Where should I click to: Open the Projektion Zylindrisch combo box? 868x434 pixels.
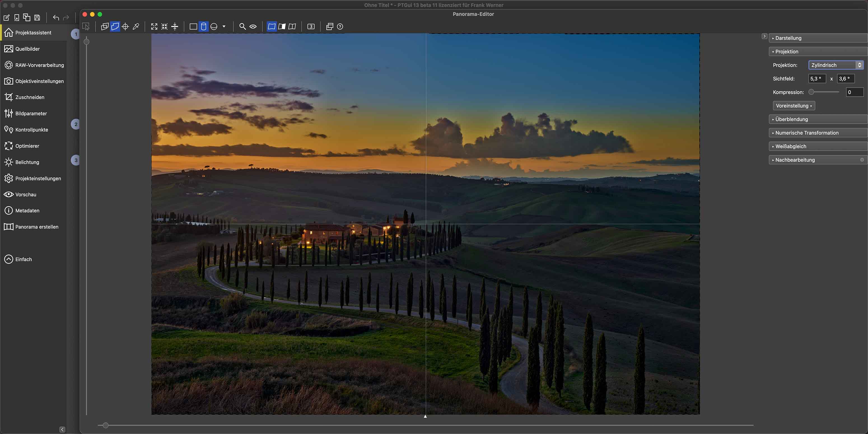pos(836,65)
